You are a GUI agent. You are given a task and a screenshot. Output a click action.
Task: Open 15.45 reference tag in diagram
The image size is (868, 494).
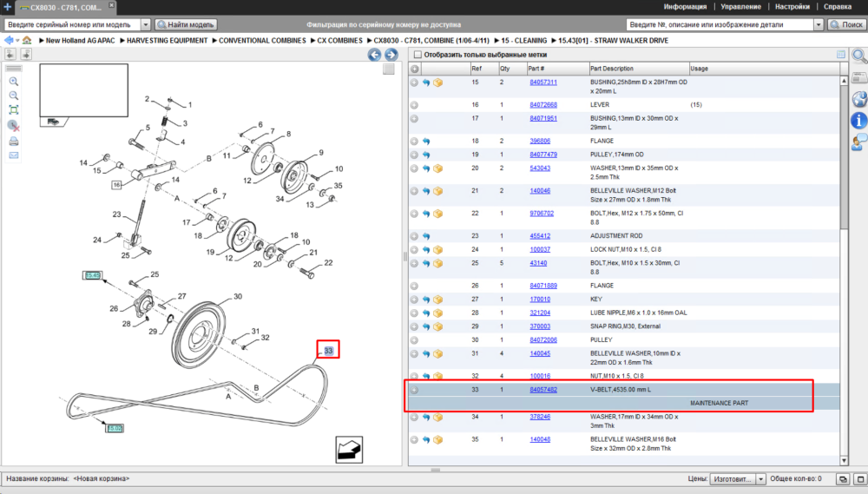pos(93,275)
